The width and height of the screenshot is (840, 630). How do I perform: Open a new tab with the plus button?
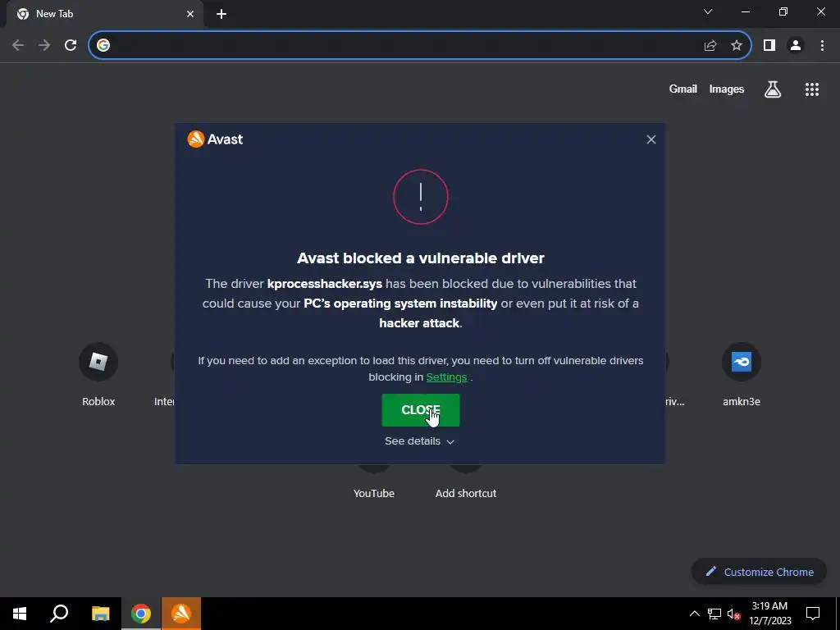(x=221, y=14)
